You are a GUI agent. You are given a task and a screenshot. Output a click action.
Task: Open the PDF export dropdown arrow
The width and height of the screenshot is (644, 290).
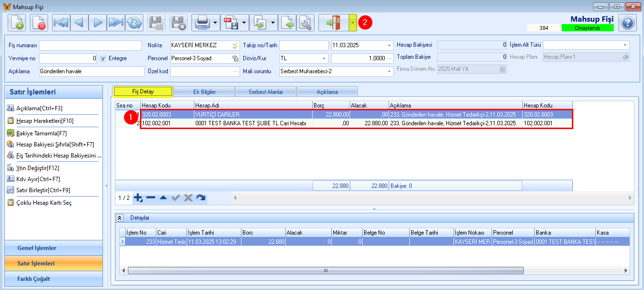tap(244, 23)
